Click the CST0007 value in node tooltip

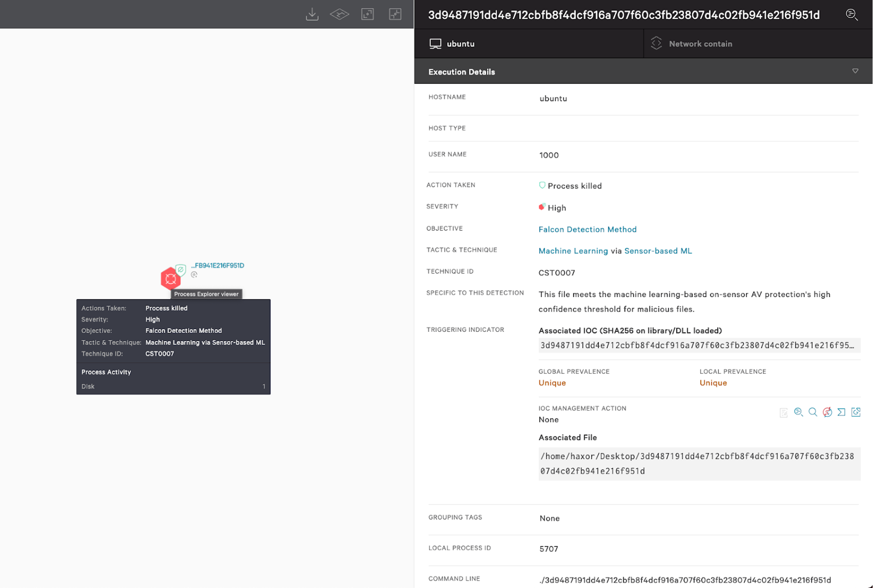click(159, 354)
